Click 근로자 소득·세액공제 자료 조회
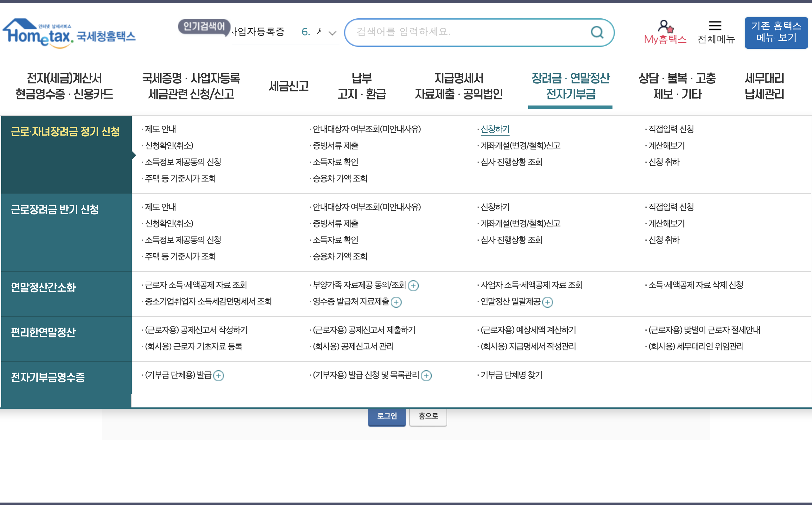 coord(196,285)
